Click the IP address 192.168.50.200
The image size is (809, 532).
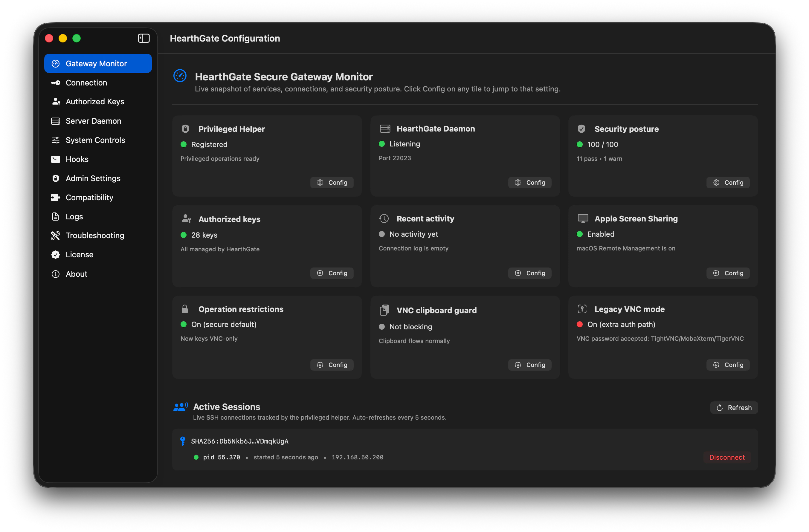click(357, 457)
